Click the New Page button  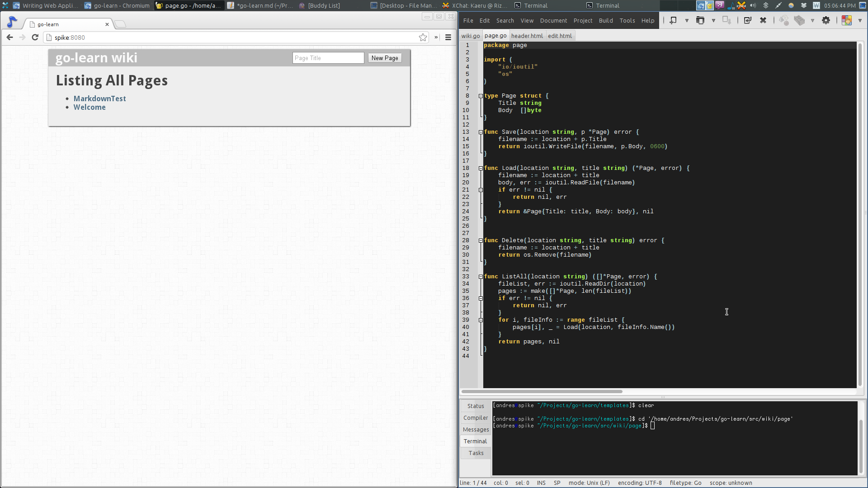click(385, 58)
